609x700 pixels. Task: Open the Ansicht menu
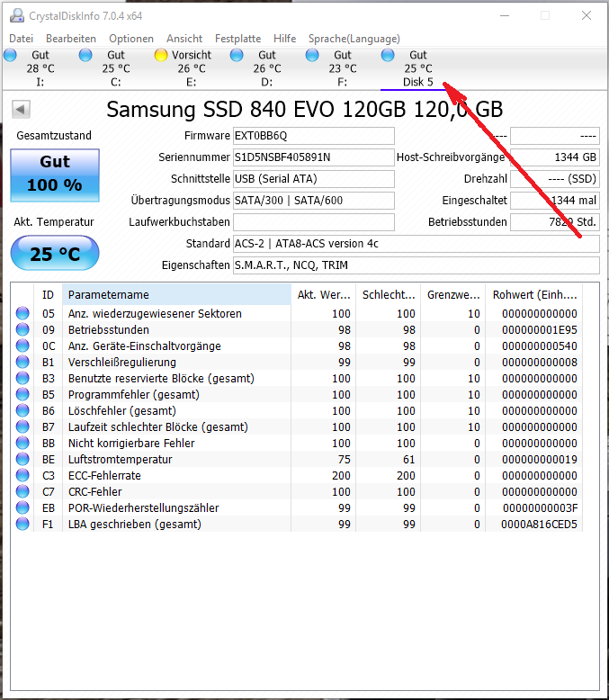point(184,39)
